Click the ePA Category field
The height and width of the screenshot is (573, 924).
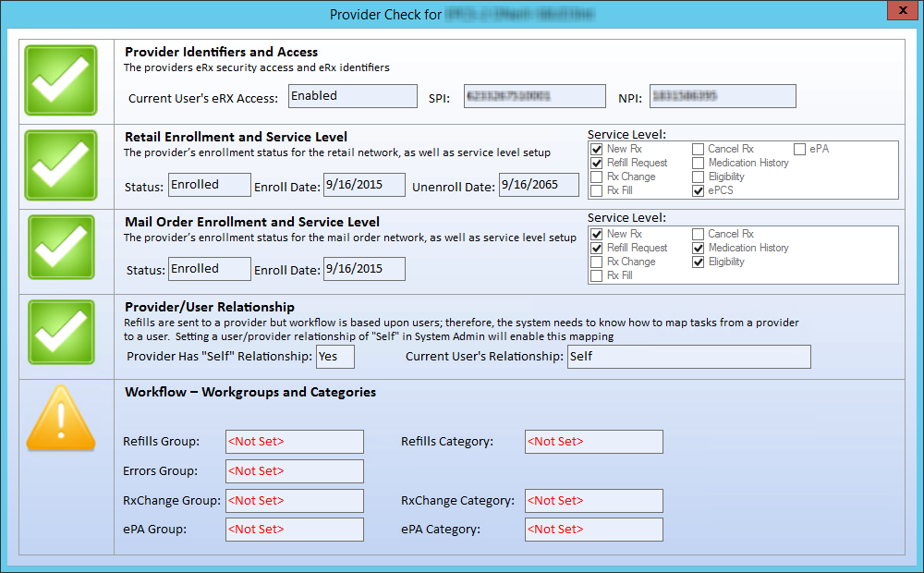tap(594, 530)
